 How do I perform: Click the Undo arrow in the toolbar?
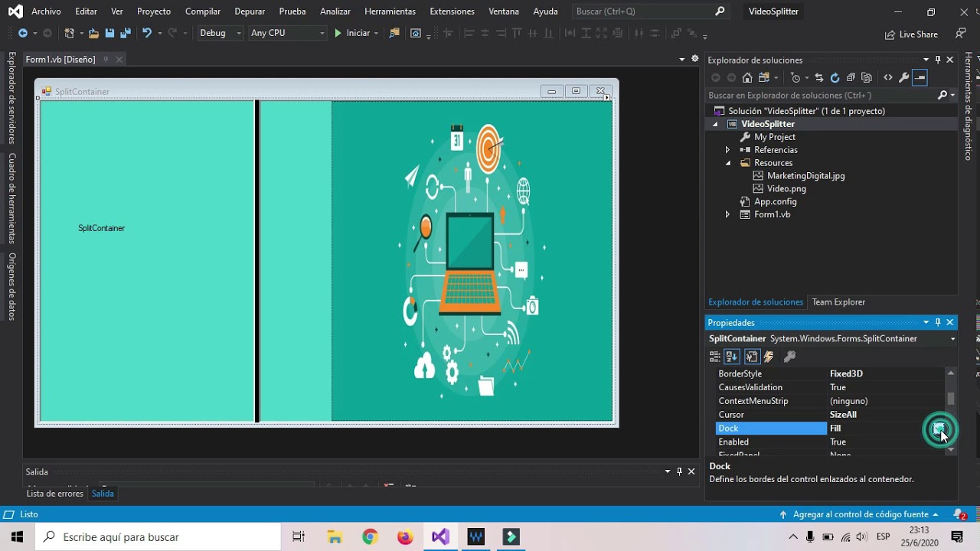pyautogui.click(x=146, y=33)
